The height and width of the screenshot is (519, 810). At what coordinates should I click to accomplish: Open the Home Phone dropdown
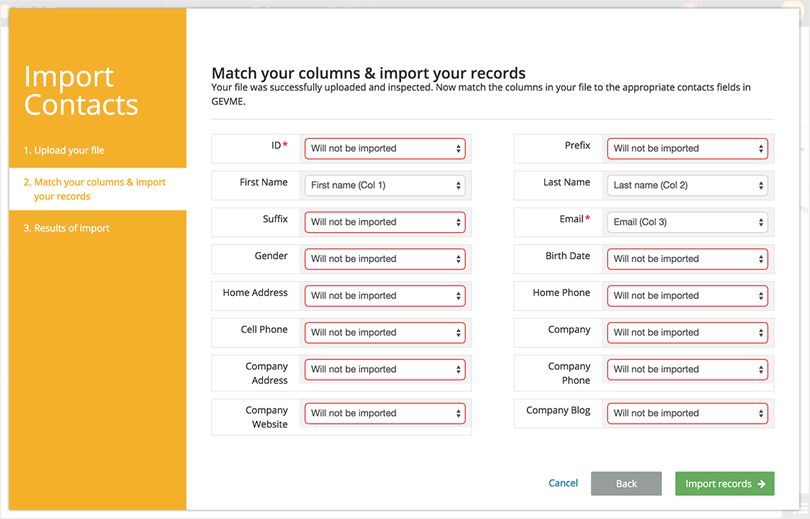point(687,296)
